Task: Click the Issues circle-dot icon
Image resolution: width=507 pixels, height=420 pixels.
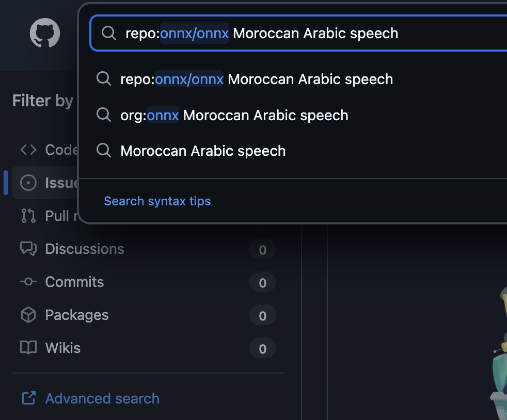Action: coord(28,183)
